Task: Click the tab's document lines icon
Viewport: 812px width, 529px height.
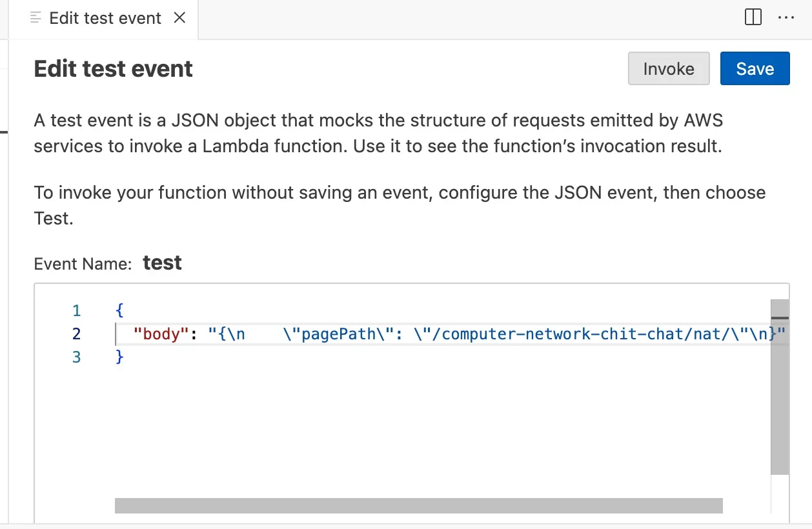Action: coord(36,18)
